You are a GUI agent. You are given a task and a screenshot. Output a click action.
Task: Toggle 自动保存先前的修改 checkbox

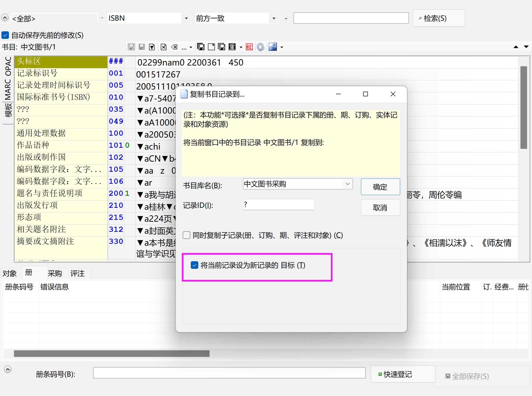coord(5,35)
